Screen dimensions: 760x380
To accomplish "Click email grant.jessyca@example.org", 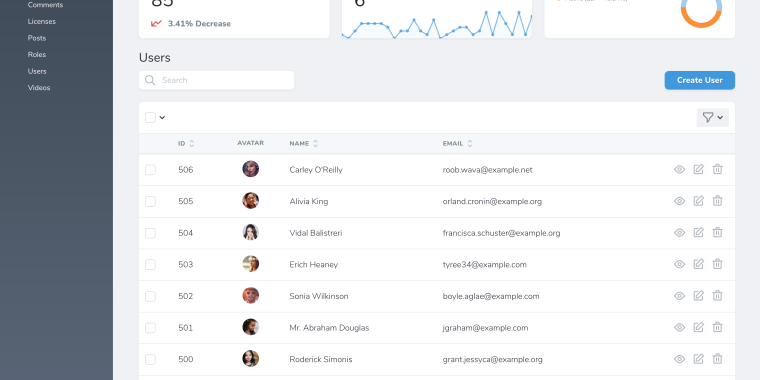I will [x=492, y=359].
